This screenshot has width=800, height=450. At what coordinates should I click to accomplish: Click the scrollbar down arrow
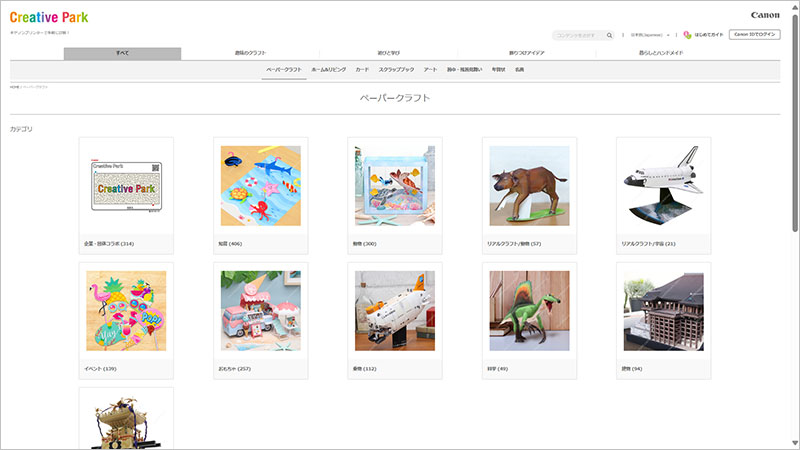[795, 443]
